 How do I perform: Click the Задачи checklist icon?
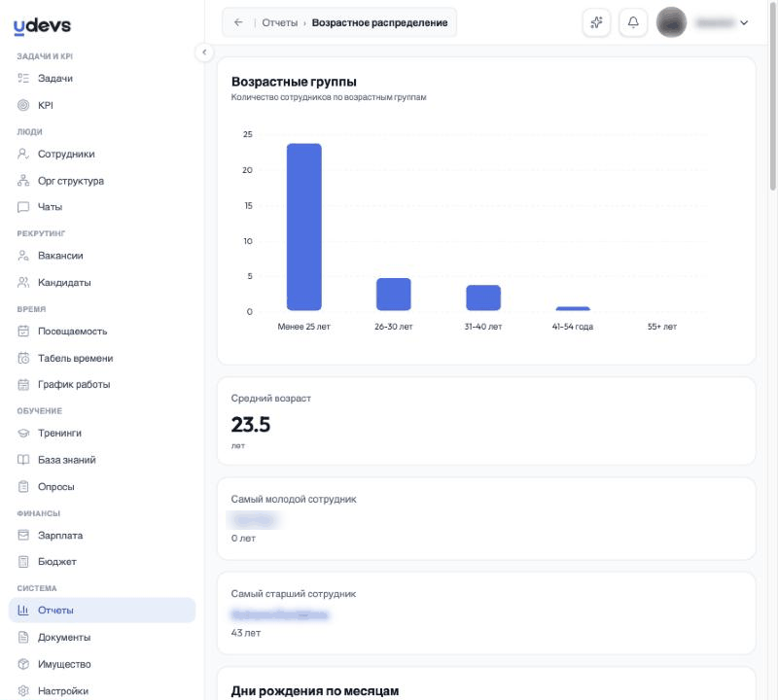23,78
